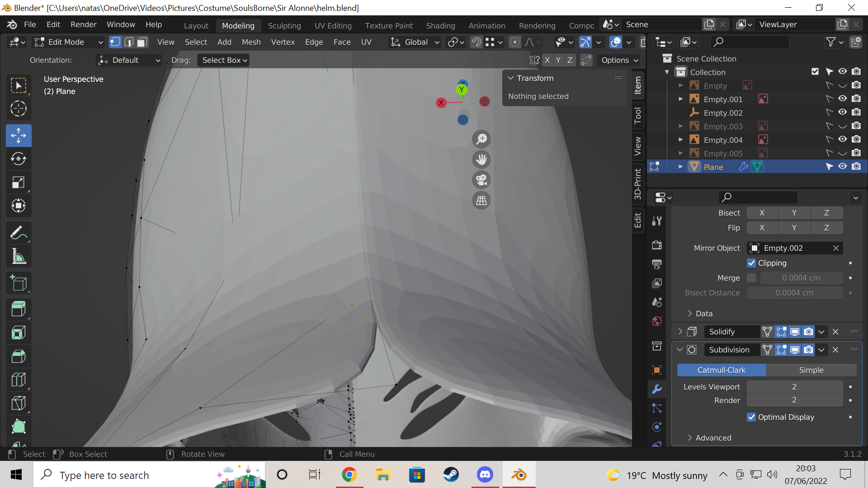The width and height of the screenshot is (868, 488).
Task: Disable Optimal Display checkbox
Action: [x=751, y=417]
